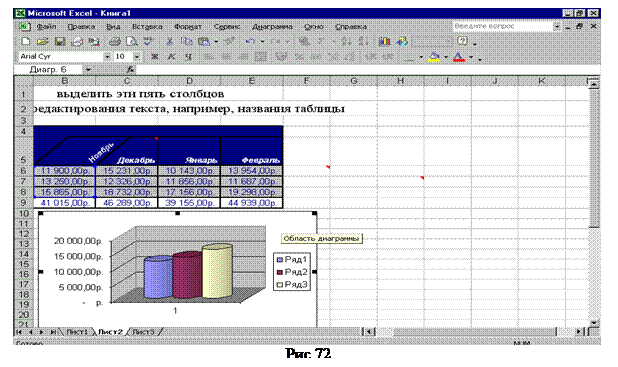Select the yellow Ряд3 cylinder in chart
The height and width of the screenshot is (367, 618).
point(217,271)
